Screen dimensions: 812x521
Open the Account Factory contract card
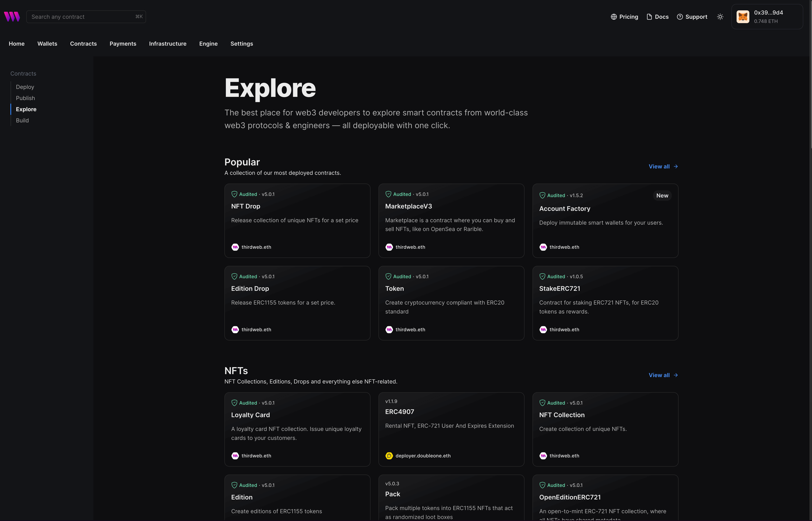(605, 221)
